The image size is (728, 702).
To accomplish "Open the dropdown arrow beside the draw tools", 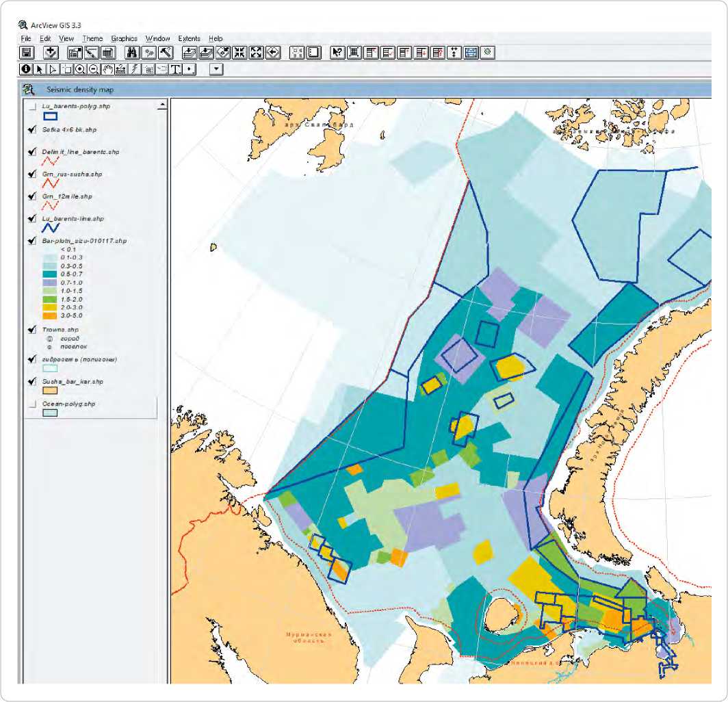I will click(216, 69).
